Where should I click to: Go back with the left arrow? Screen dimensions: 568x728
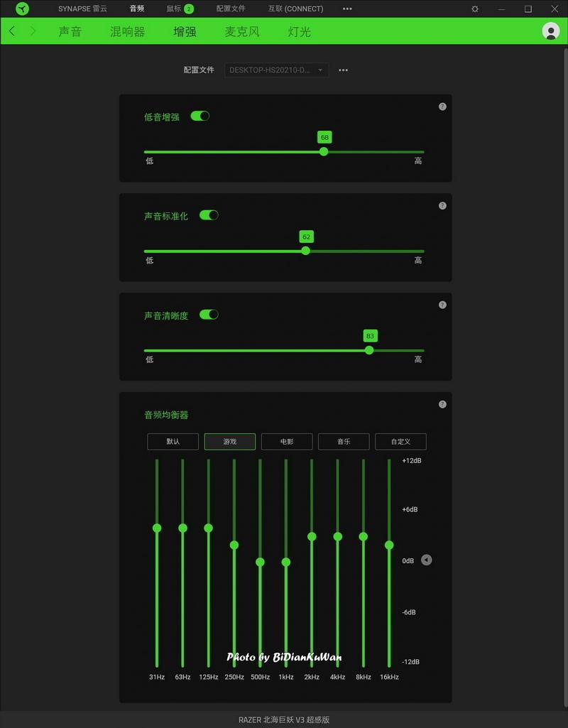coord(12,31)
